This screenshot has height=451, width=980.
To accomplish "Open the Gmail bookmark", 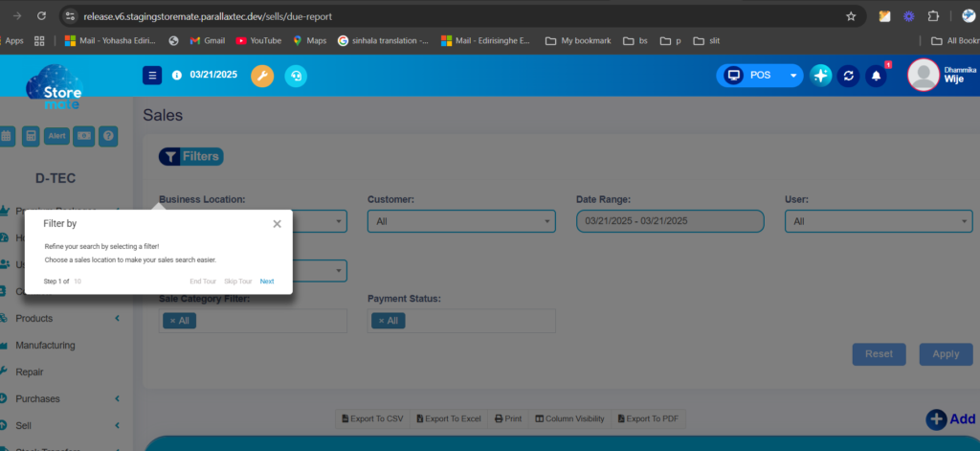I will (207, 40).
